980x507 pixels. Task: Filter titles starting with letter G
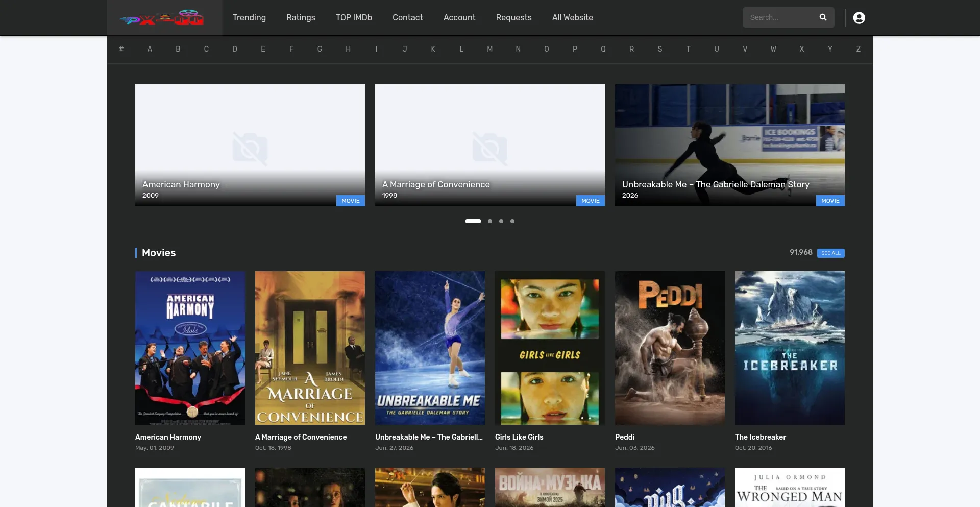pyautogui.click(x=320, y=49)
